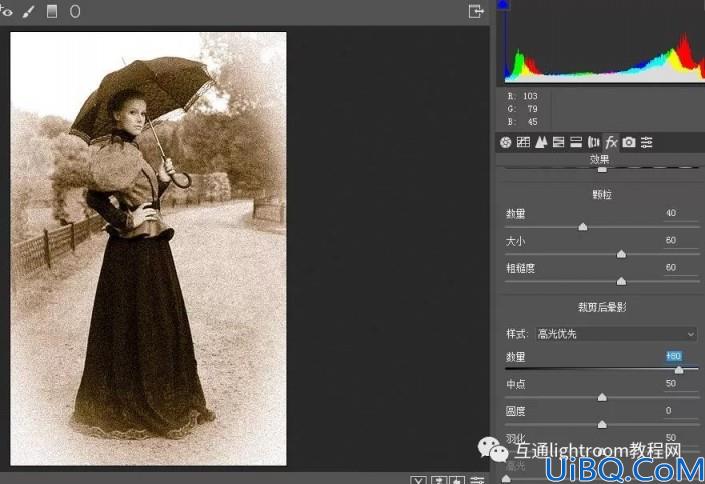Toggle the shadow clipping warning on histogram
This screenshot has height=484, width=705.
coord(504,4)
